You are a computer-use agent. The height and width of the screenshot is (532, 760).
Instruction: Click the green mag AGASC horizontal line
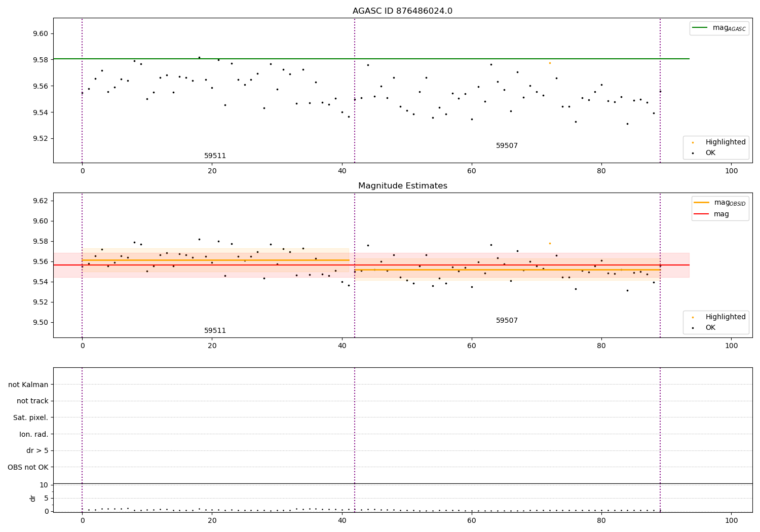coord(371,59)
